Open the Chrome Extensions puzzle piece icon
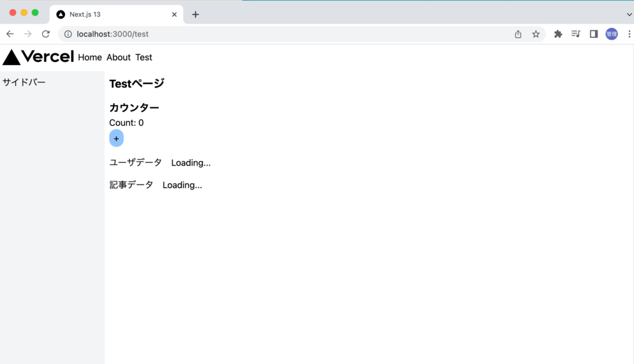Screen dimensions: 634x364 (x=558, y=34)
